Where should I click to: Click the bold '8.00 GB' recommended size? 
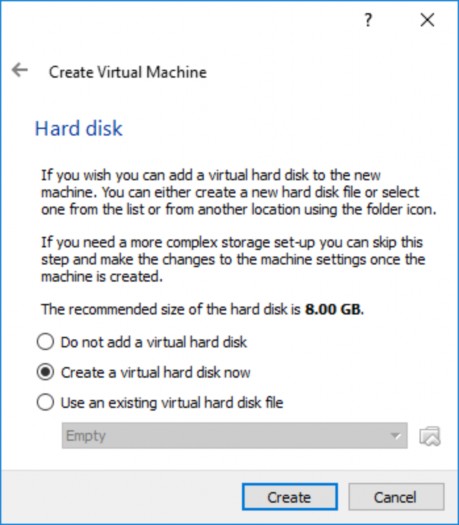coord(333,309)
